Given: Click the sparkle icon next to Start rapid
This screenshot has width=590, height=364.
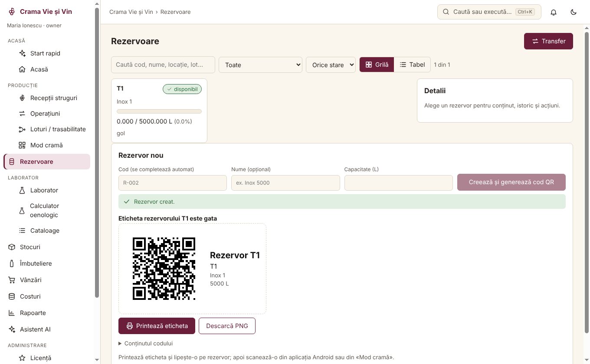Looking at the screenshot, I should pos(22,53).
